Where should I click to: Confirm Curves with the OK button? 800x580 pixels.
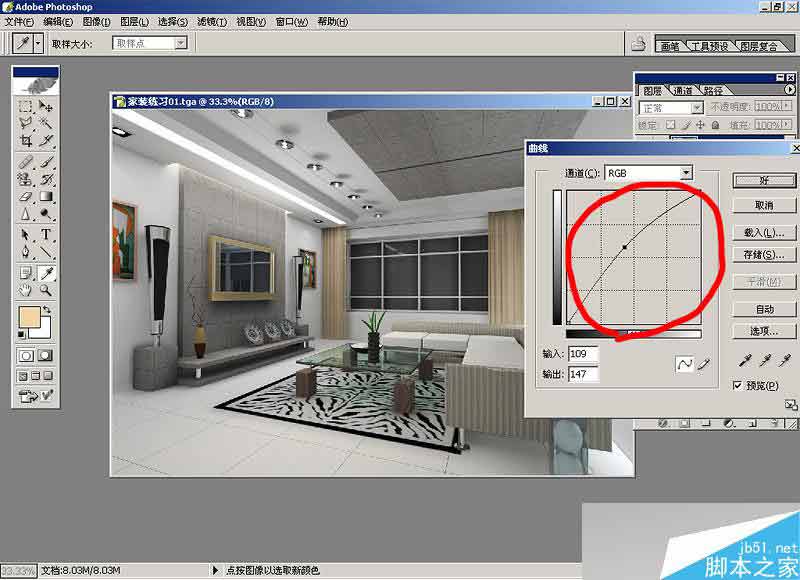[764, 181]
